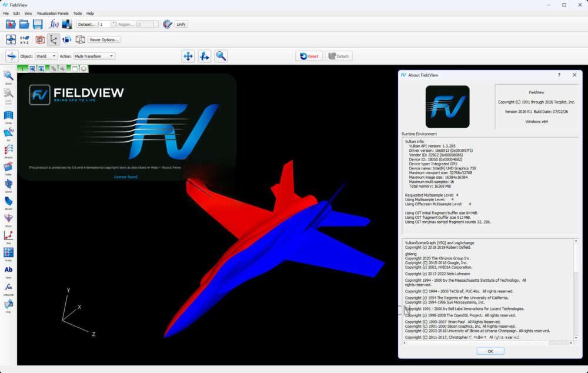Select the rotate-about-axis tool
588x373 pixels.
[x=205, y=56]
